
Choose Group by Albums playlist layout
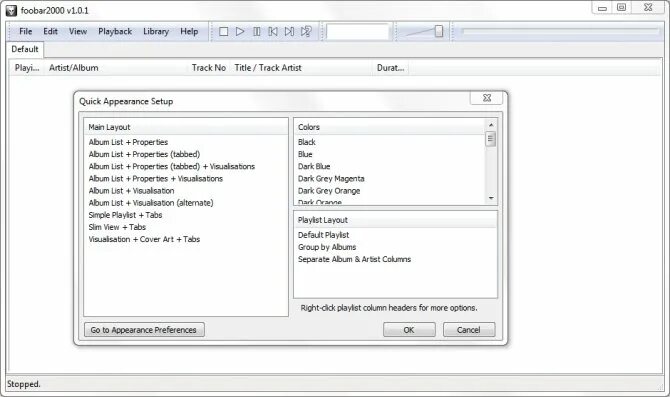tap(327, 247)
